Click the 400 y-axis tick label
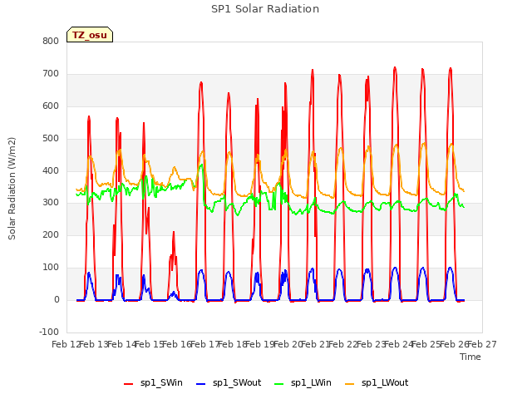Viewport: 532px width, 399px height. point(51,170)
